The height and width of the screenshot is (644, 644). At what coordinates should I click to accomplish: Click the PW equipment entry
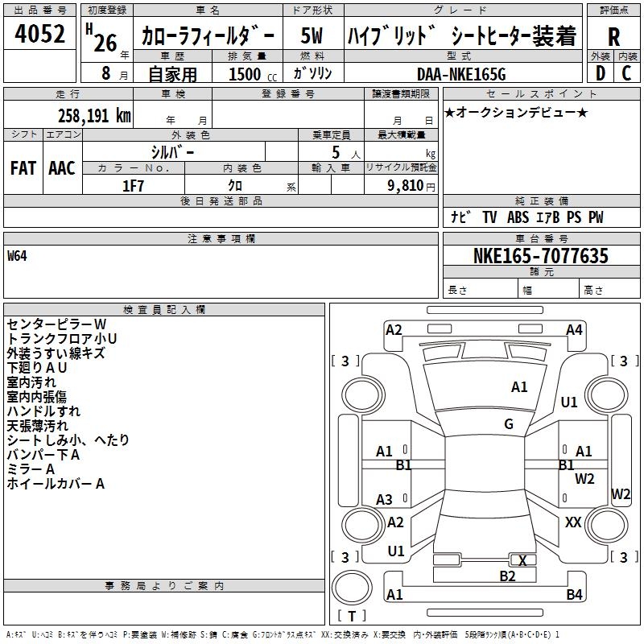click(x=596, y=217)
